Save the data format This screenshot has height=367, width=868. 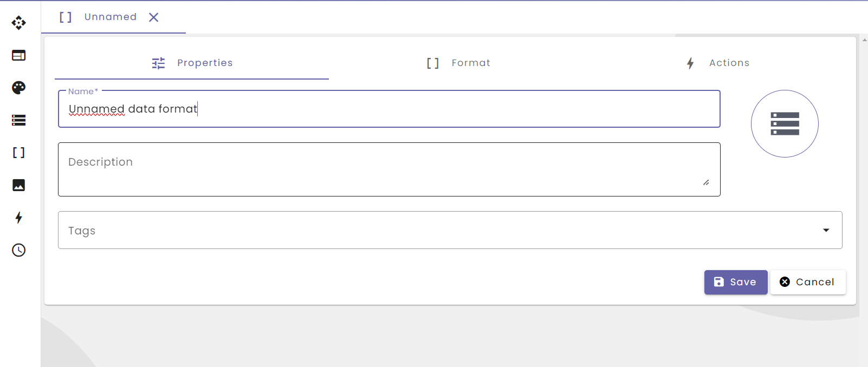pos(735,282)
